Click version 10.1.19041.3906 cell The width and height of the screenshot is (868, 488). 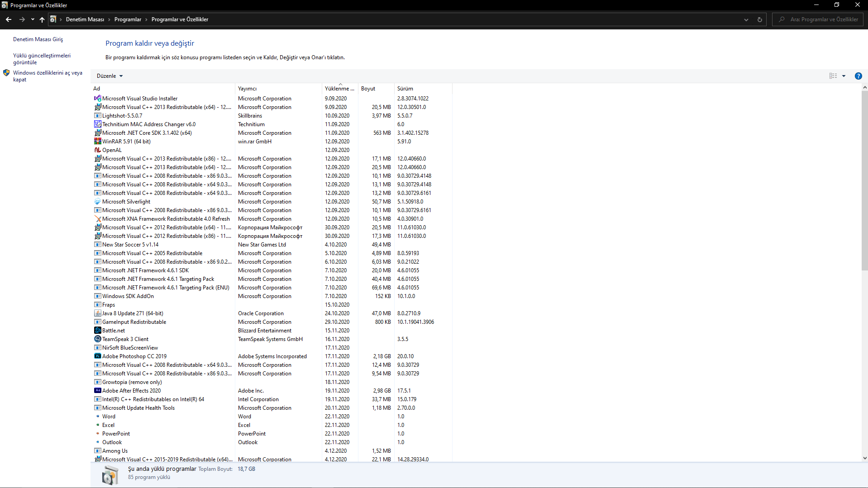415,322
